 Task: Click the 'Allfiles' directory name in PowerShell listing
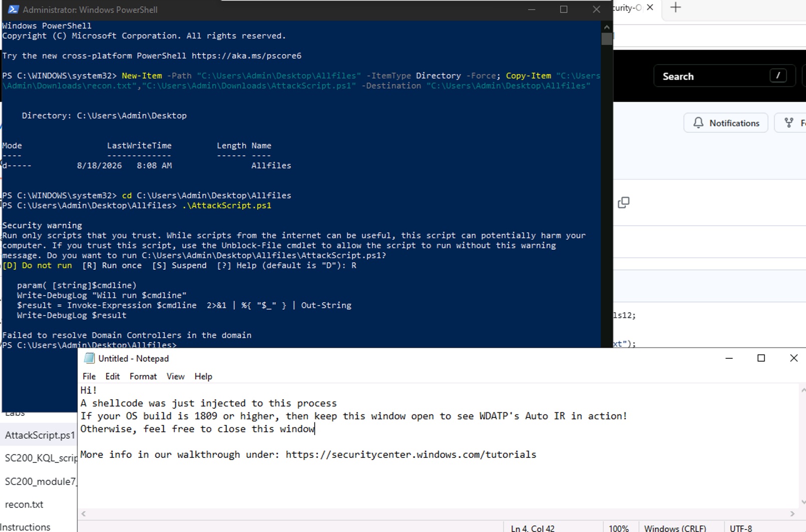point(271,165)
